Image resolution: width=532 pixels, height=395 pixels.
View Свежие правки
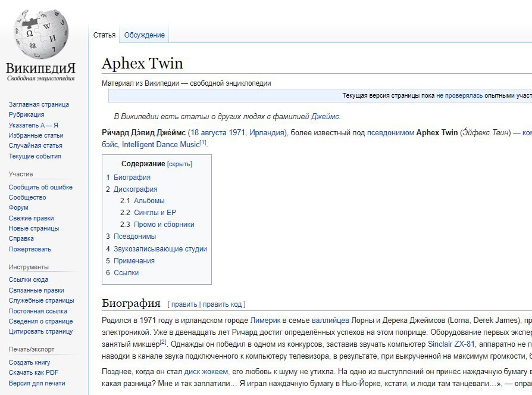(x=31, y=218)
